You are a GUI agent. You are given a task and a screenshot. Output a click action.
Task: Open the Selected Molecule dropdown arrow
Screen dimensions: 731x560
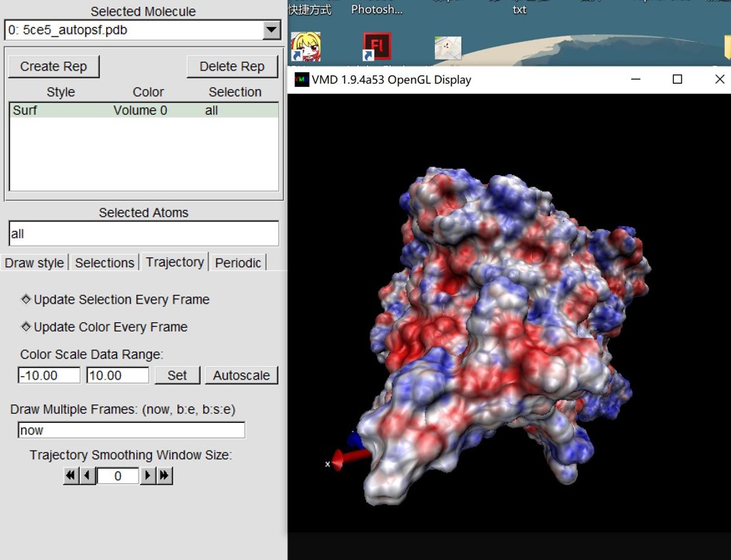(x=271, y=30)
